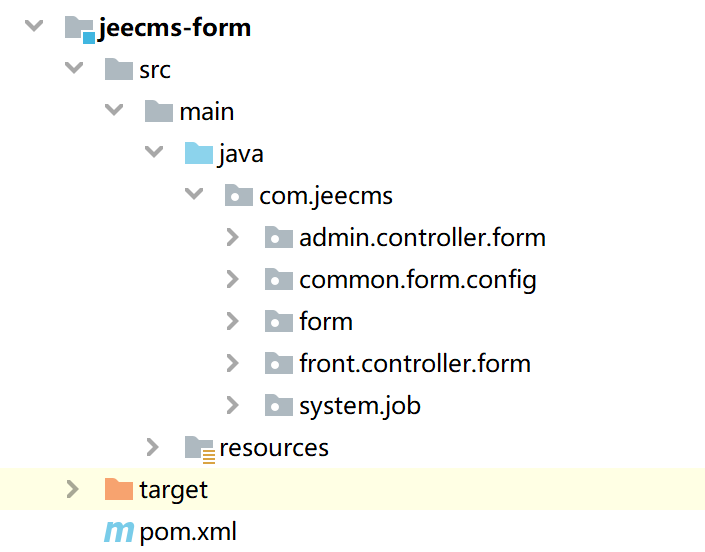Select the front.controller.form package label
705x552 pixels.
coord(414,363)
